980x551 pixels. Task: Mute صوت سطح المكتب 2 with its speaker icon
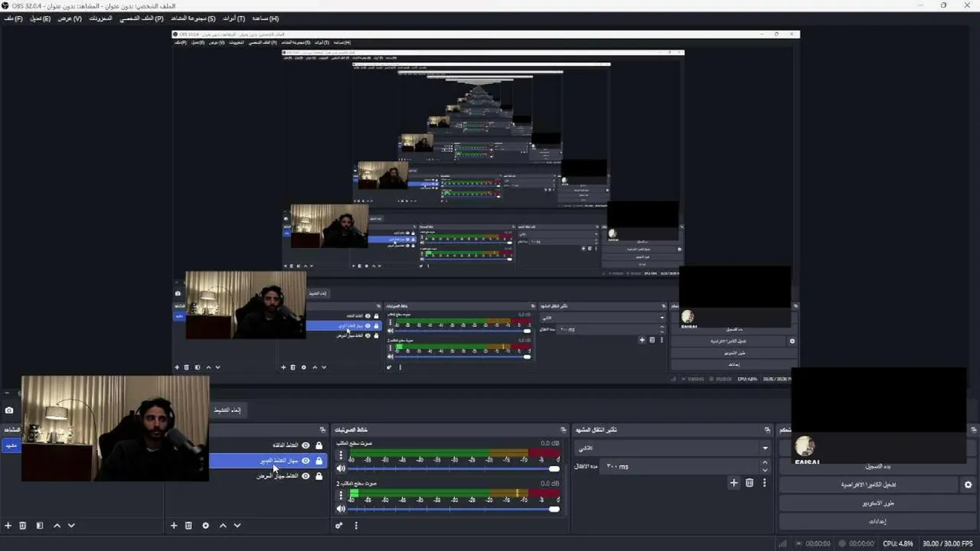341,509
